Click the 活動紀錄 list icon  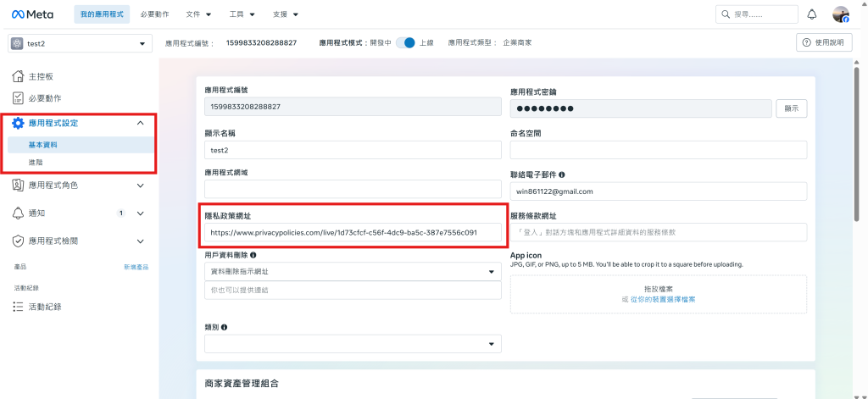pyautogui.click(x=18, y=307)
